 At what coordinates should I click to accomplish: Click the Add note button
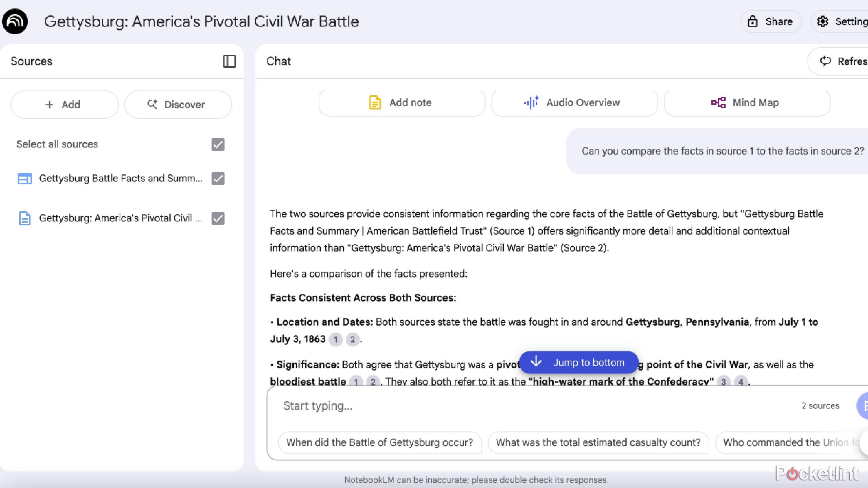pyautogui.click(x=402, y=103)
